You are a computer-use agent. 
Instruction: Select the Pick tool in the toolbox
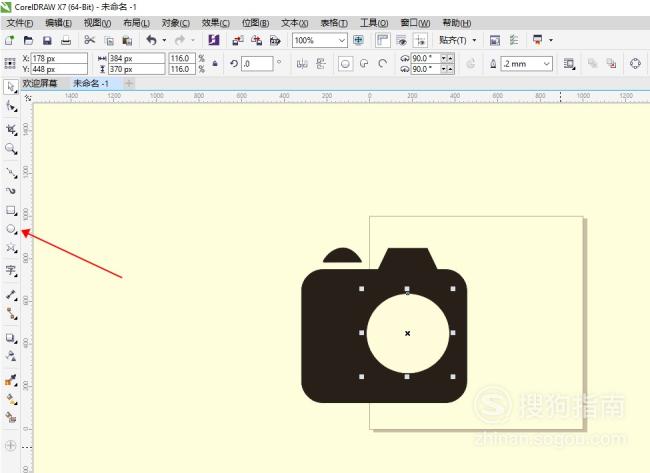coord(10,86)
